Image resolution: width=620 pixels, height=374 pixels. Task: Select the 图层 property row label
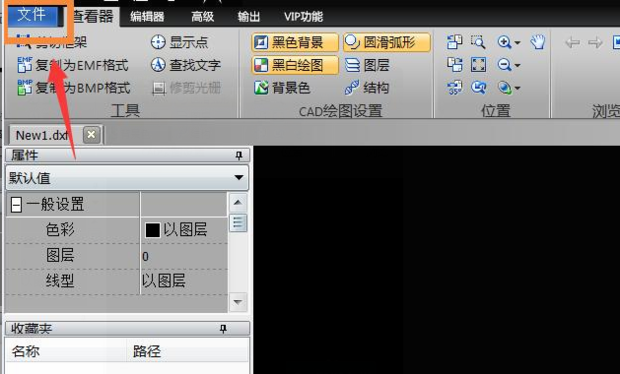click(x=60, y=255)
